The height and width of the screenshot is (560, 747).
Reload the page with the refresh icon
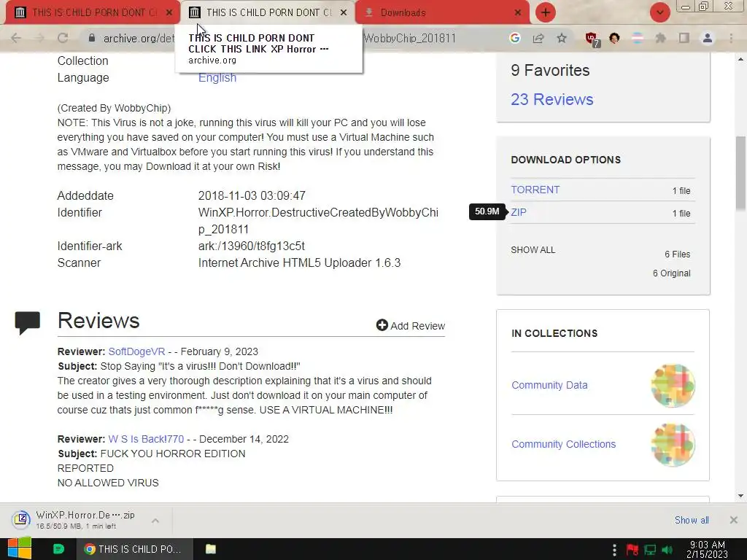pyautogui.click(x=63, y=38)
